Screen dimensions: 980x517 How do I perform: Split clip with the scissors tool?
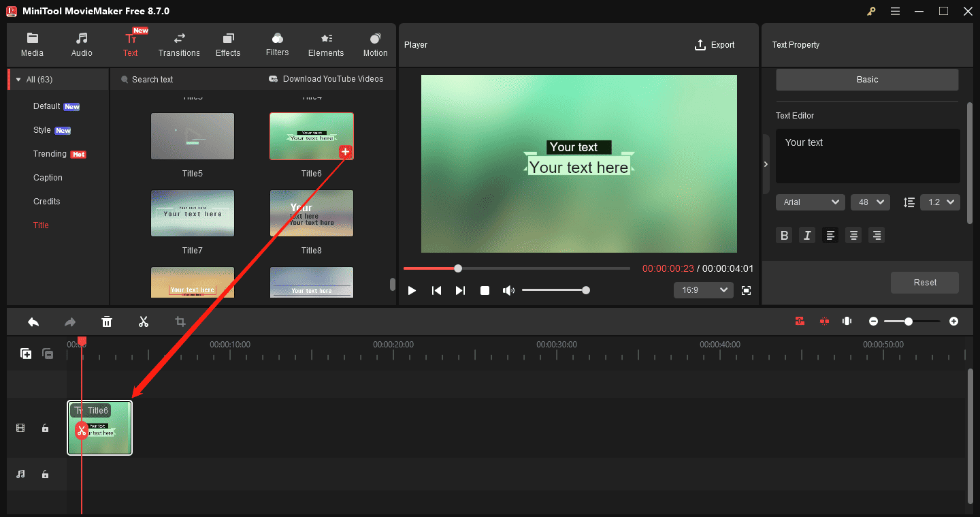(x=144, y=322)
